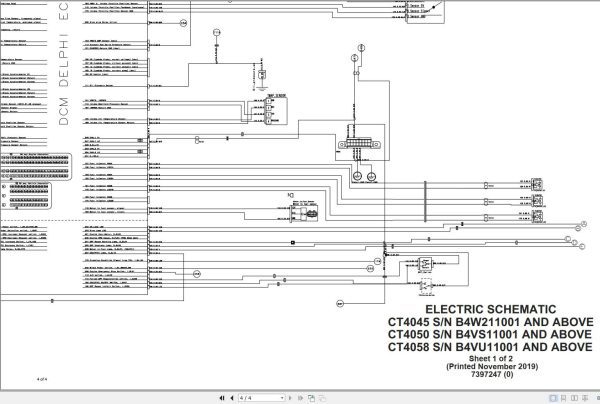Select continuous facing layout view

[x=585, y=398]
